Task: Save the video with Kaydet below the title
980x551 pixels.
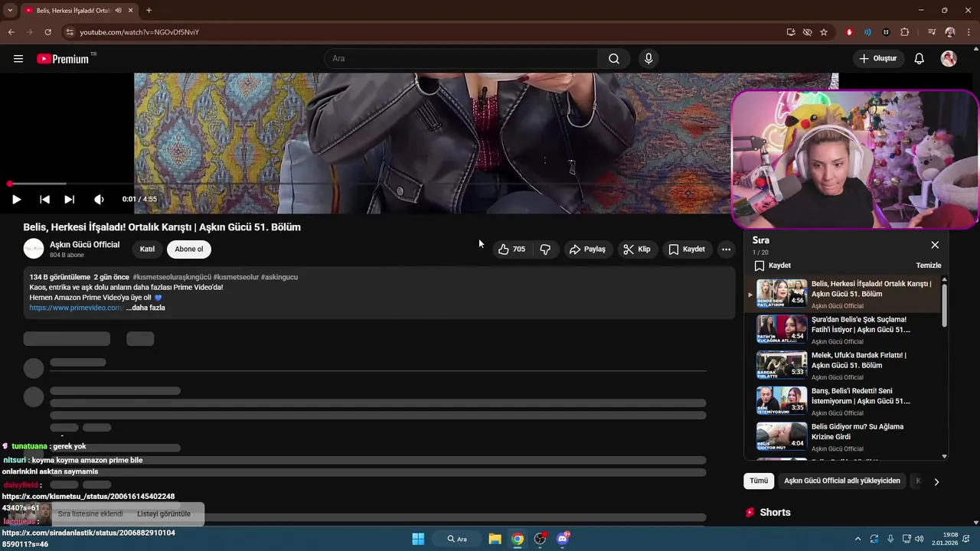Action: coord(687,249)
